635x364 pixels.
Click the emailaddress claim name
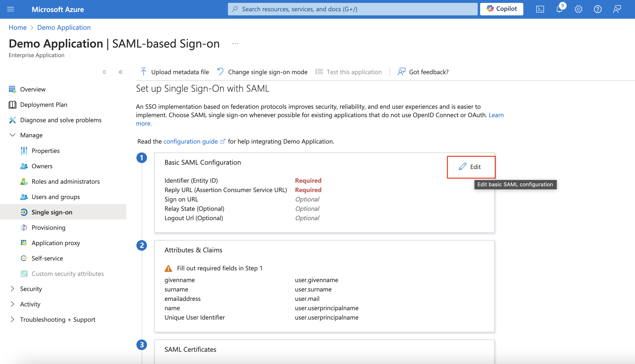(x=183, y=299)
